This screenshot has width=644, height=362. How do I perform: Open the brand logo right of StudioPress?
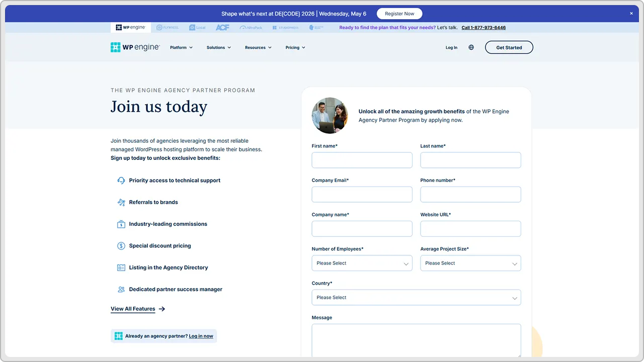click(x=316, y=28)
